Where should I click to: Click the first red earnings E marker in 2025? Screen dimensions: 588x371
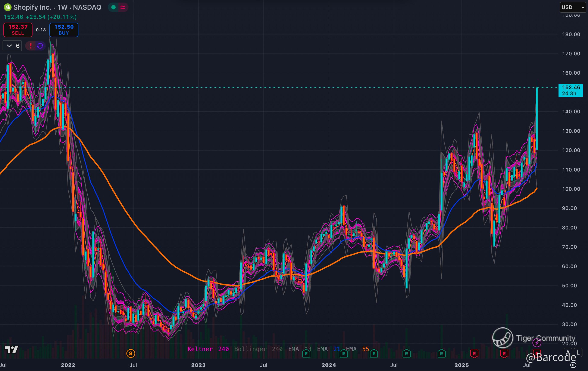coord(474,353)
